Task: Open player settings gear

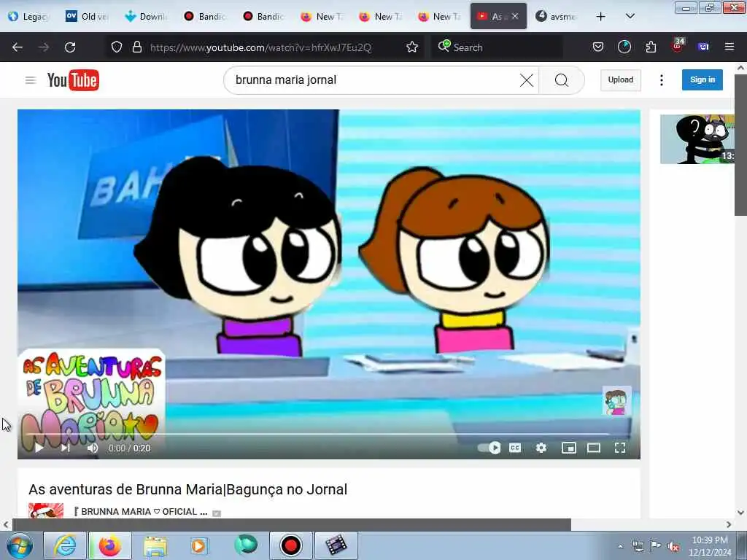Action: [541, 448]
